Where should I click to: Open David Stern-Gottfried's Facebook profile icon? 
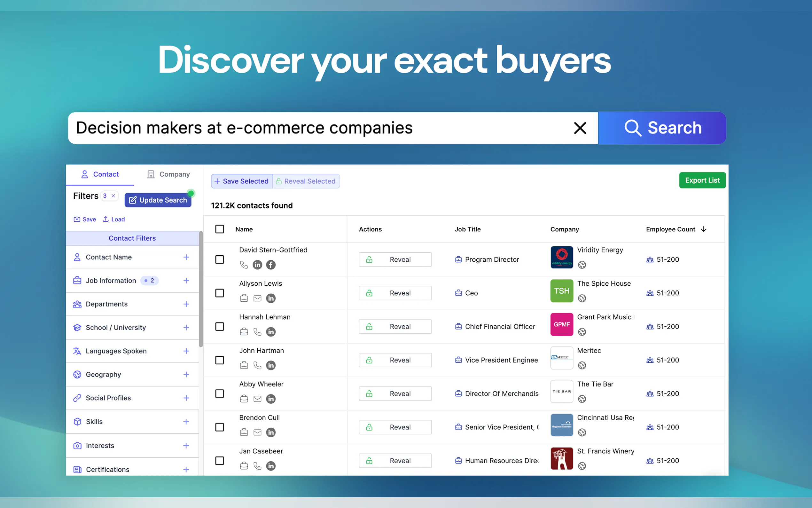(270, 265)
